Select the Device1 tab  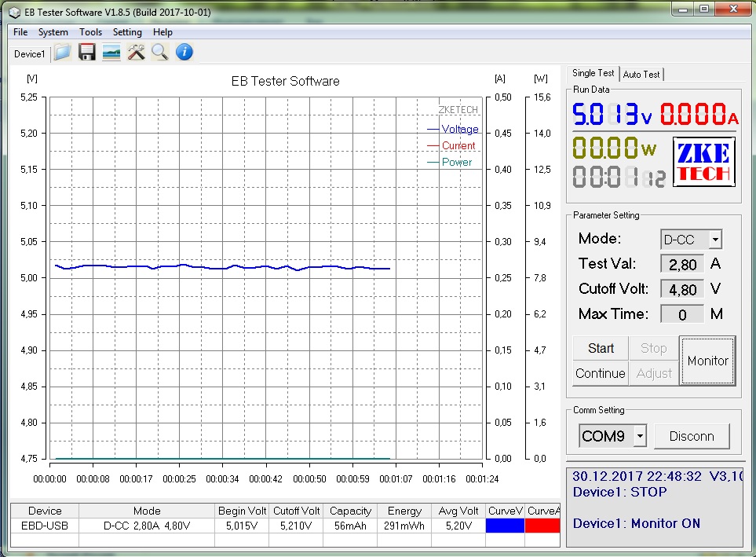pos(29,54)
